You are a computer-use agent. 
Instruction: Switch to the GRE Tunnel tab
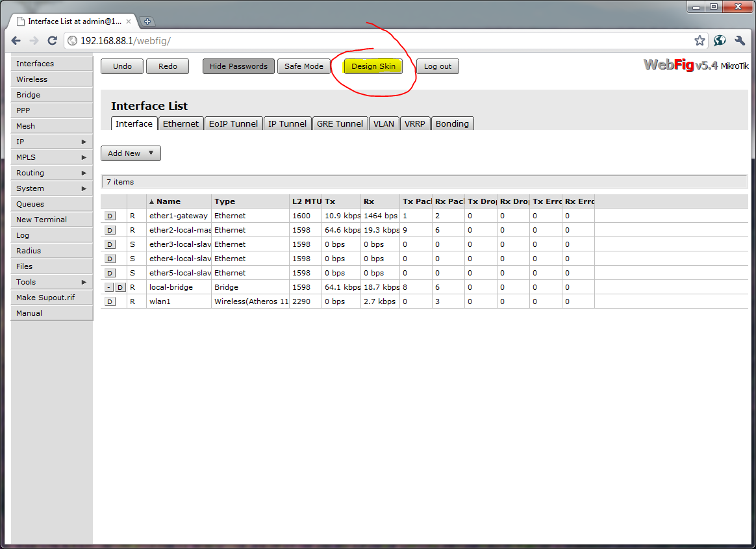tap(340, 123)
